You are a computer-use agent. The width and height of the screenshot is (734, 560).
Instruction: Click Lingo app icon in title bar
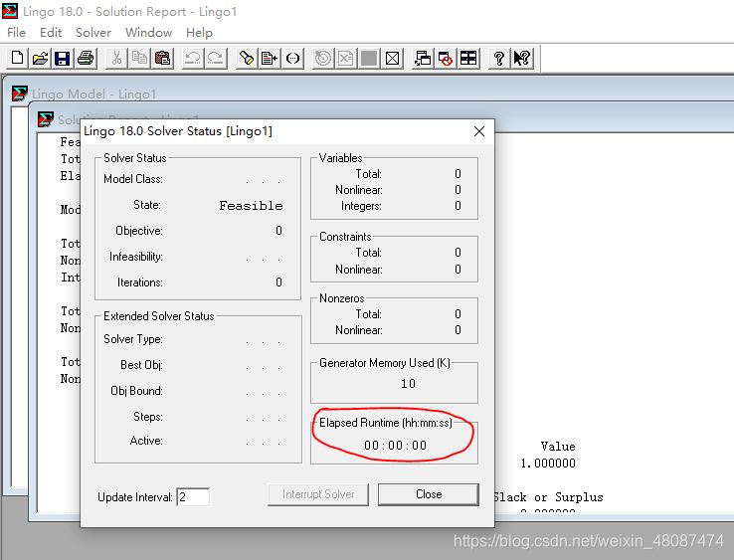pos(10,11)
